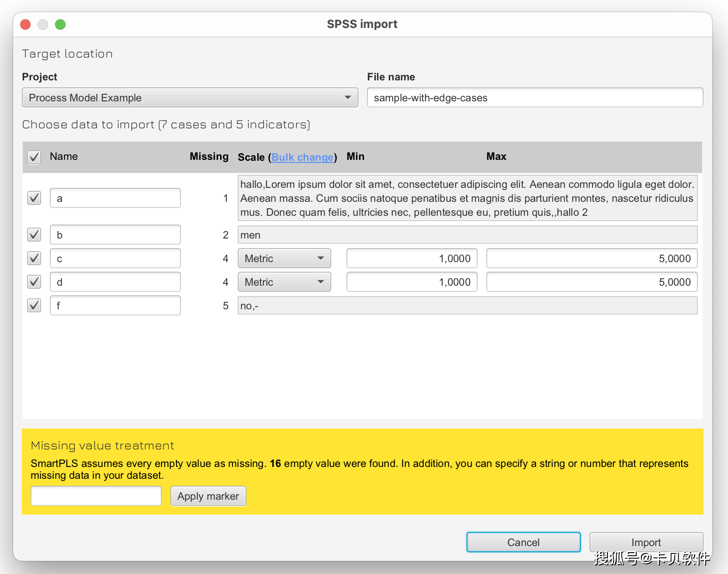728x574 pixels.
Task: Focus the missing value marker field
Action: tap(96, 496)
